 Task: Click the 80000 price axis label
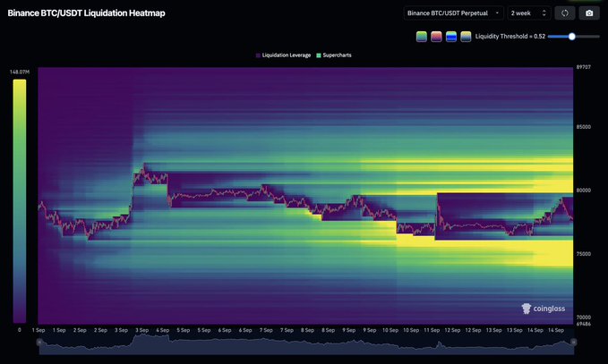(x=584, y=190)
